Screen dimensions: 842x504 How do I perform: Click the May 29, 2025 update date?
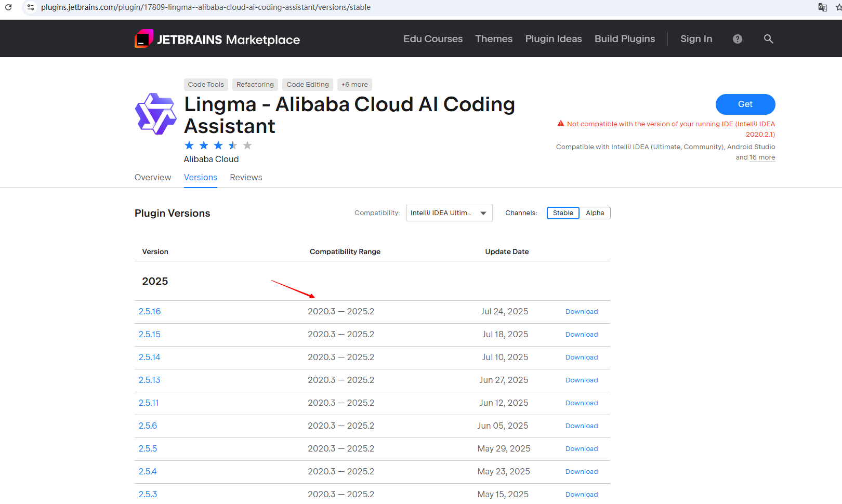pyautogui.click(x=504, y=449)
